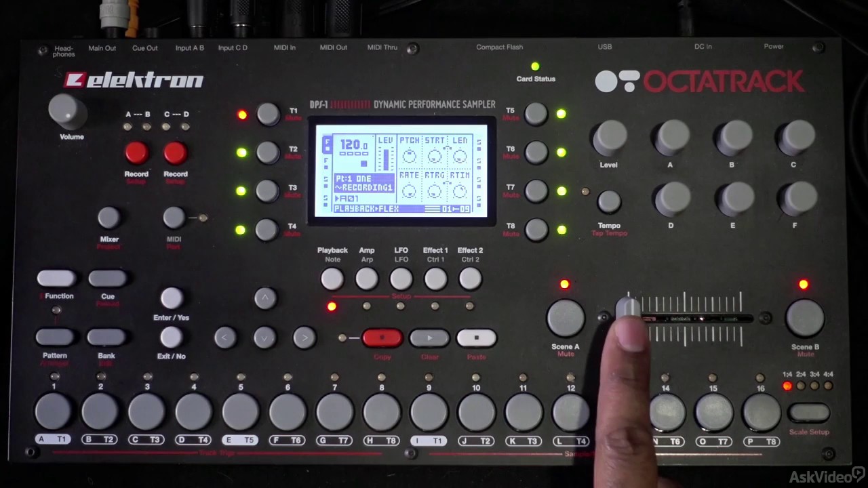Screen dimensions: 868x488
Task: Tap trig key 15
Action: click(x=713, y=411)
